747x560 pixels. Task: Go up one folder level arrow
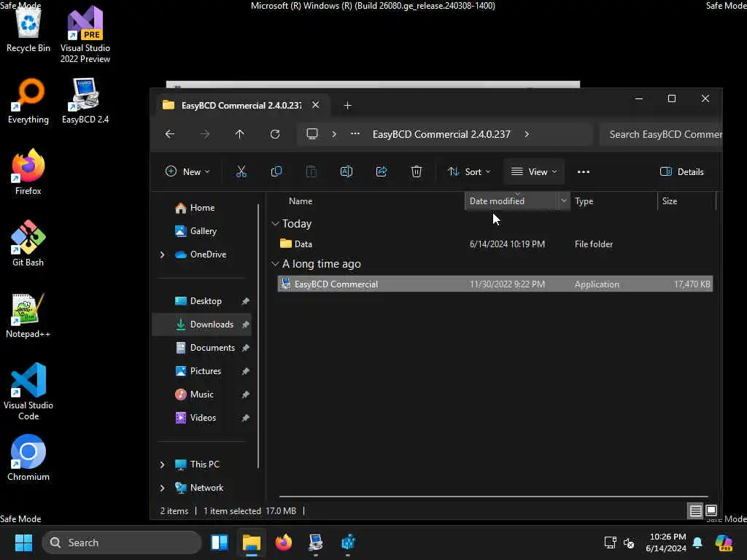(x=239, y=134)
